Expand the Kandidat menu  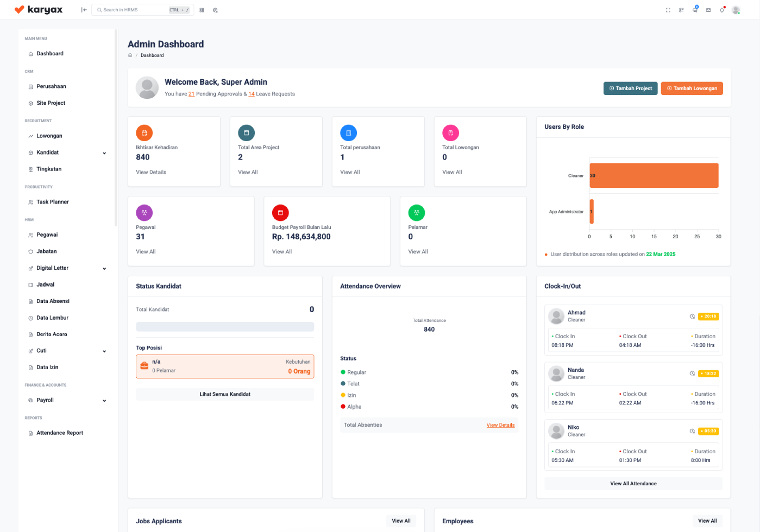[66, 153]
